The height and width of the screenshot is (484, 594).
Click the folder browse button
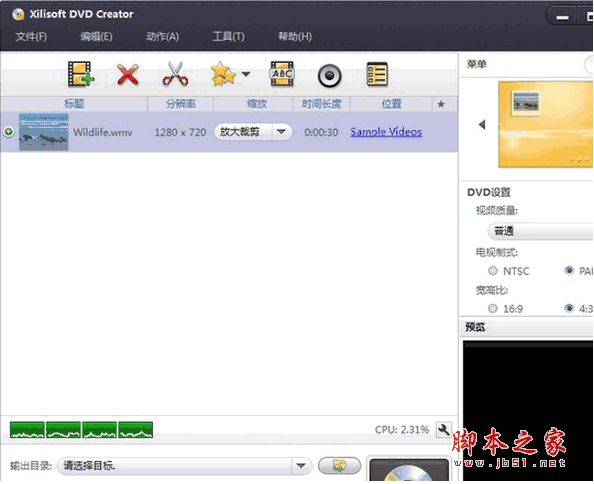[339, 465]
